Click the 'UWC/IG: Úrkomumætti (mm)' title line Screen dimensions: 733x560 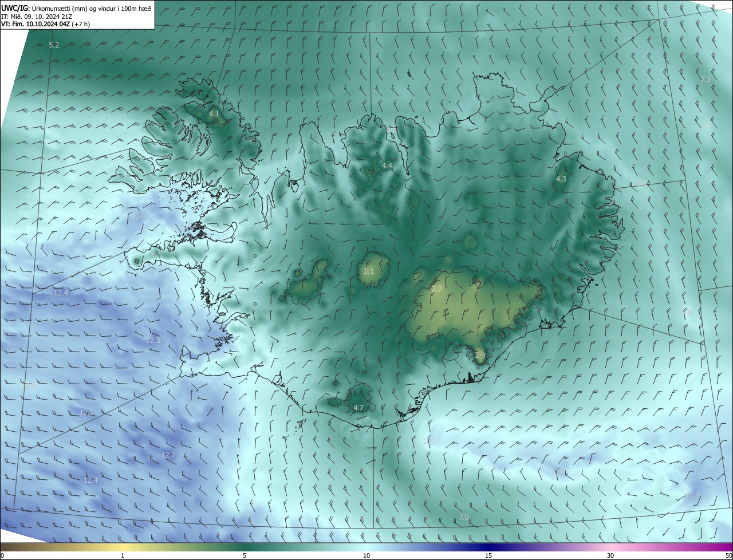tap(76, 9)
